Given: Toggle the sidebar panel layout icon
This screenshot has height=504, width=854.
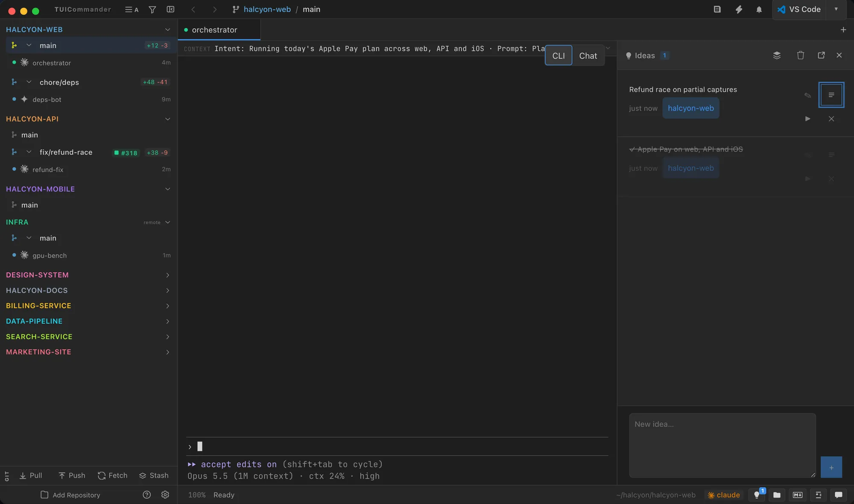Looking at the screenshot, I should (170, 9).
